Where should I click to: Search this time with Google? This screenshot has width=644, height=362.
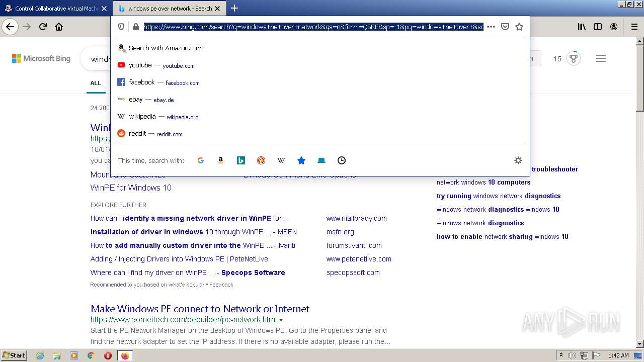pyautogui.click(x=201, y=160)
